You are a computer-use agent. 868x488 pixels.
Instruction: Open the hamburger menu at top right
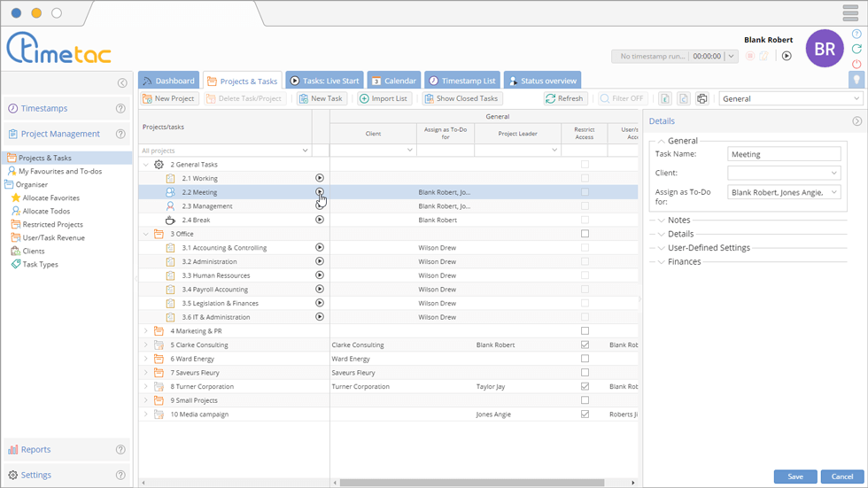[850, 12]
